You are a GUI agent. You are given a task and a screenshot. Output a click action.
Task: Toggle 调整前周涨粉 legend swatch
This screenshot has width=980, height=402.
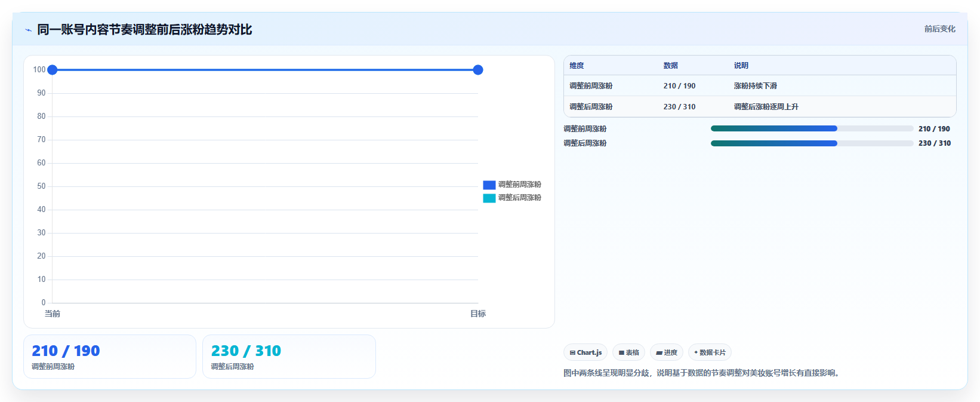489,185
